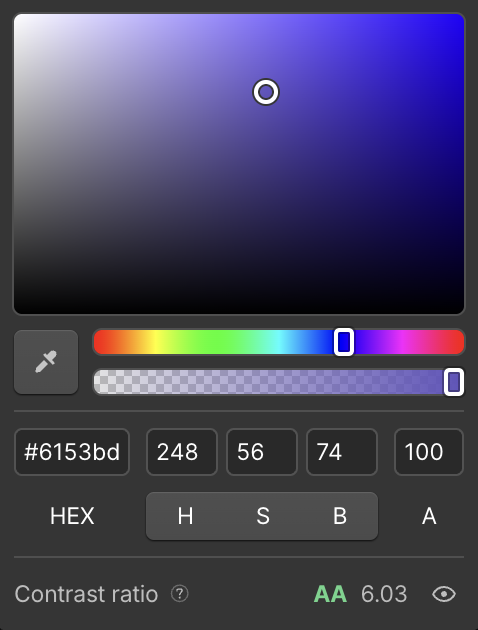Click the alpha input field showing 100
The image size is (478, 630).
[x=429, y=452]
